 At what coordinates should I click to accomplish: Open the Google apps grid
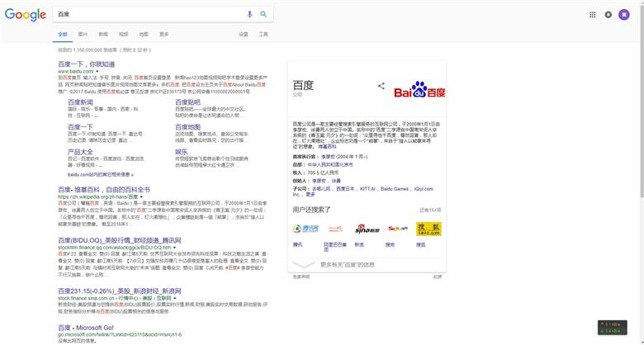click(x=592, y=15)
